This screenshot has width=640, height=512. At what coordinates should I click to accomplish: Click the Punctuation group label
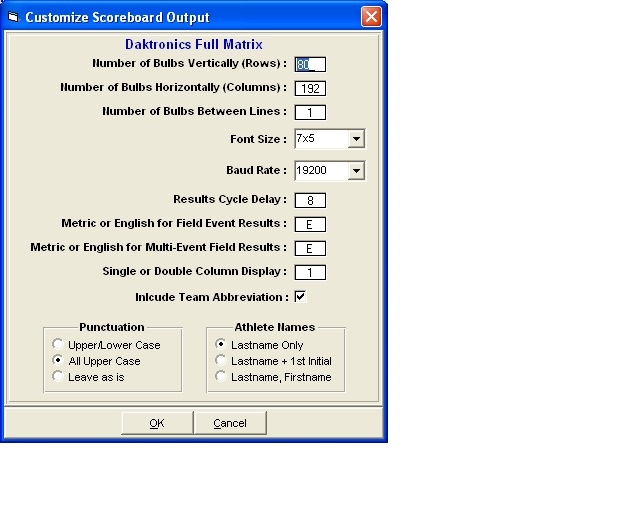coord(112,327)
